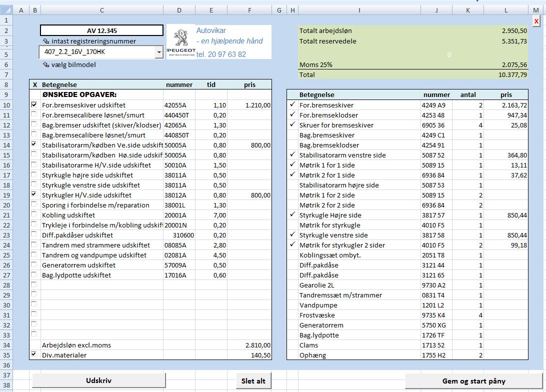Click Gem og start påny button
Screen dimensions: 546x392
[x=474, y=381]
